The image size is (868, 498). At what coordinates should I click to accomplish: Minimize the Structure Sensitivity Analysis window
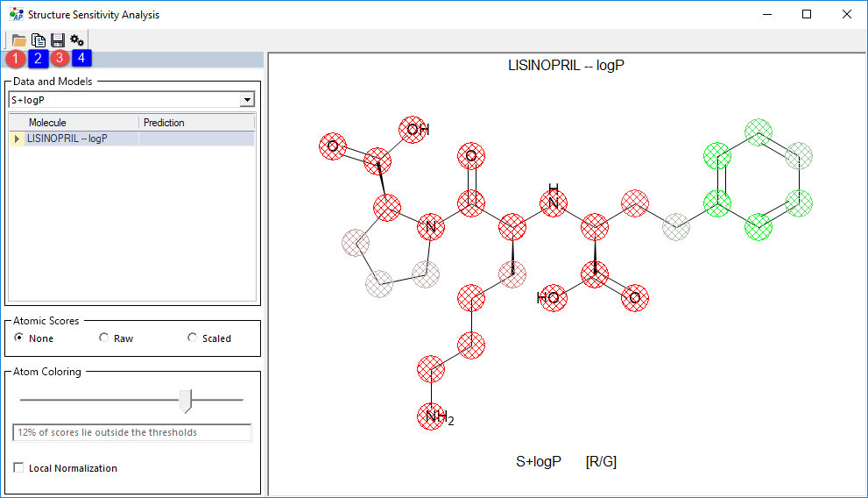[x=767, y=14]
